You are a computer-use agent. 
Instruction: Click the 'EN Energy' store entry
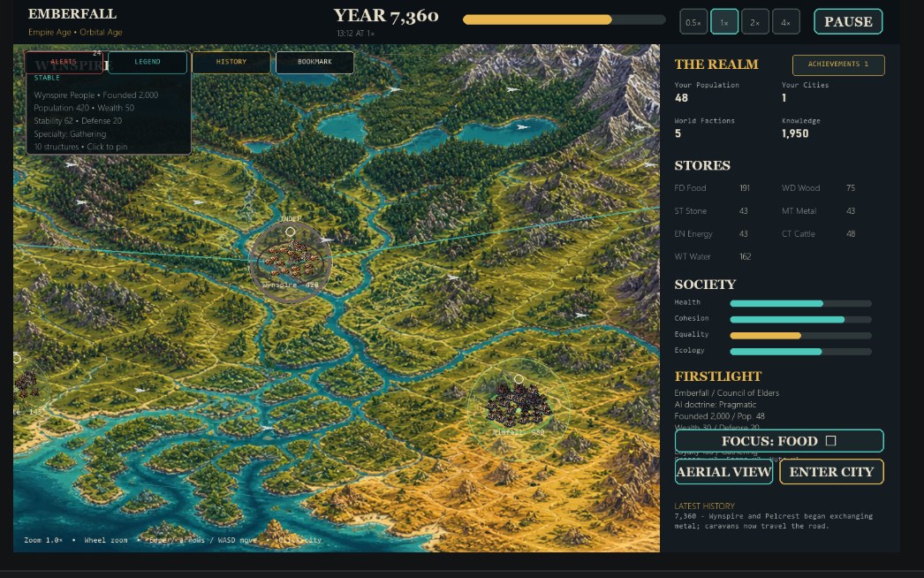[711, 234]
